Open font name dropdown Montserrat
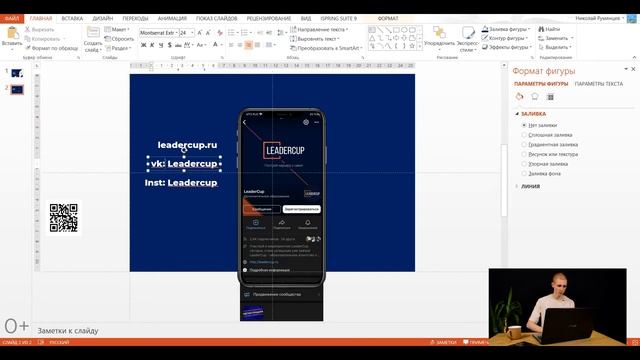The height and width of the screenshot is (360, 640). tap(177, 33)
